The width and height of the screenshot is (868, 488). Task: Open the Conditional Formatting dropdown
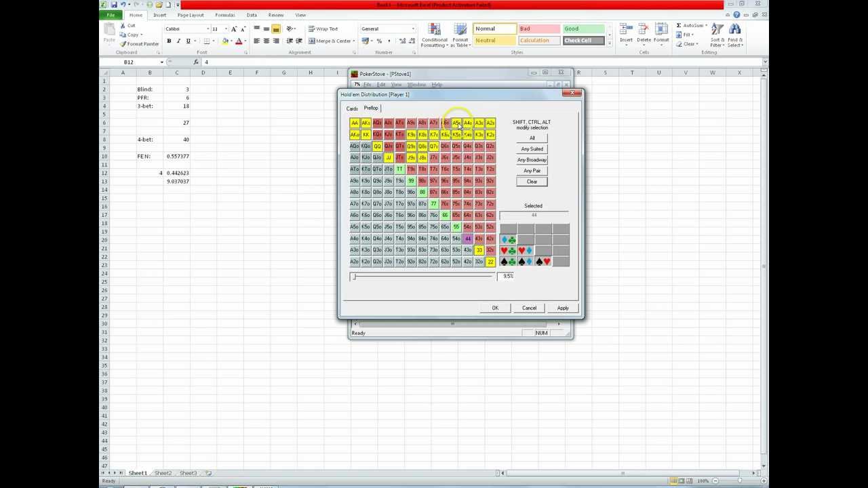coord(434,36)
